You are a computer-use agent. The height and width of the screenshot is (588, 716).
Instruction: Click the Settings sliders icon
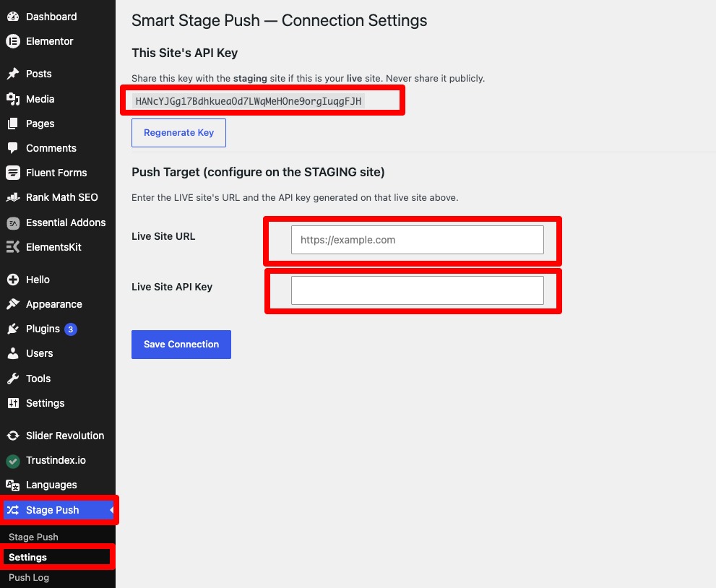pos(13,403)
